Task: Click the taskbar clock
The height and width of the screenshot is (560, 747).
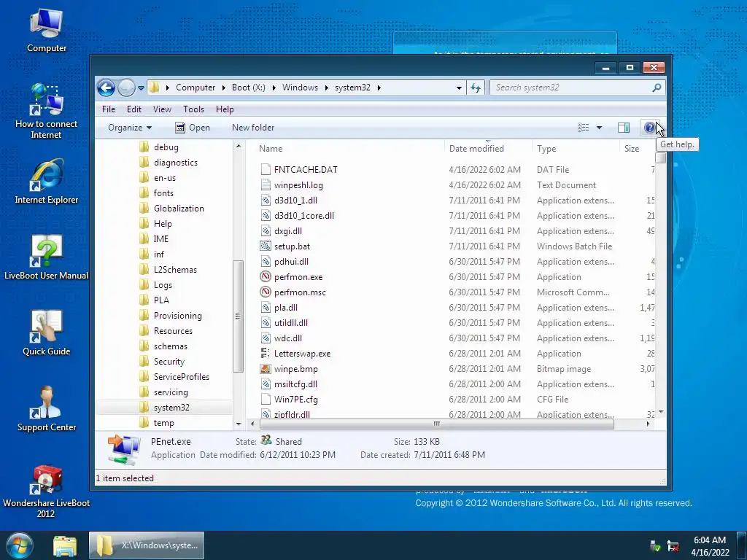Action: point(710,545)
